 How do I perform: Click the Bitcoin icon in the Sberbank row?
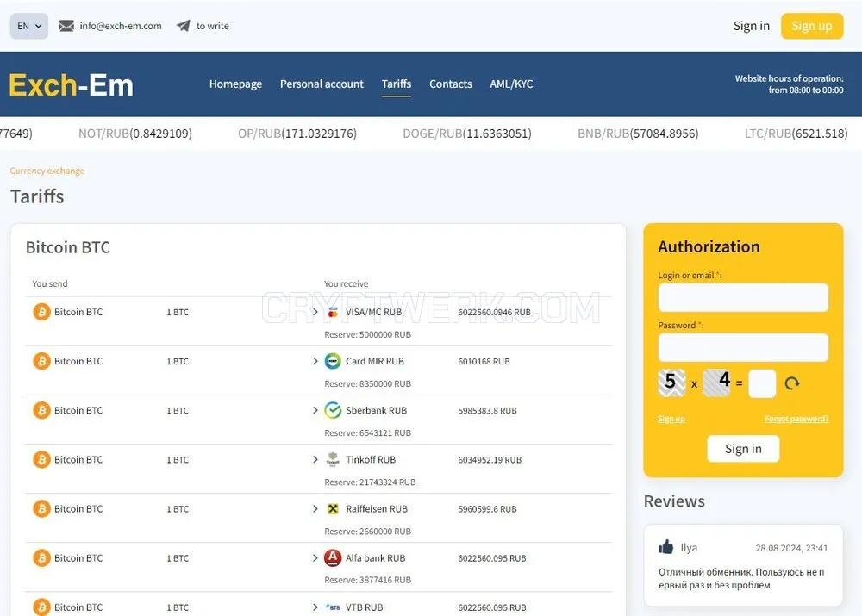click(41, 410)
